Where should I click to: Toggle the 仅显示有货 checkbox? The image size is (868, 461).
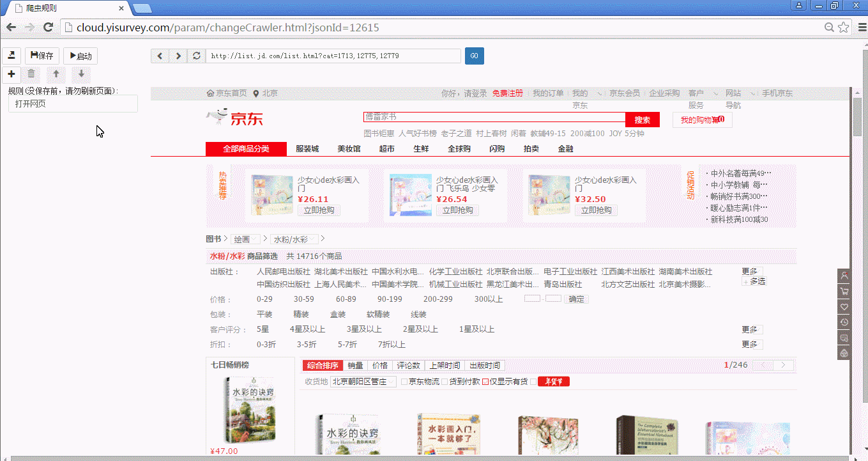pos(485,382)
